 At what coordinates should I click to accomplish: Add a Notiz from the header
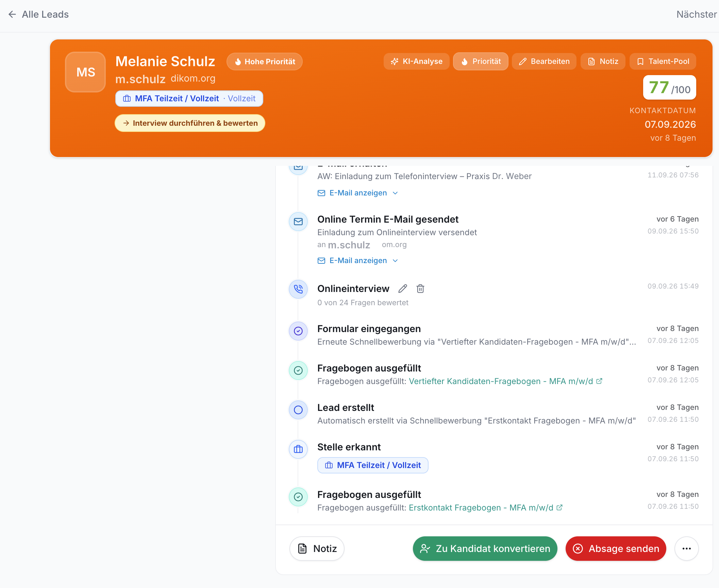[x=603, y=61]
